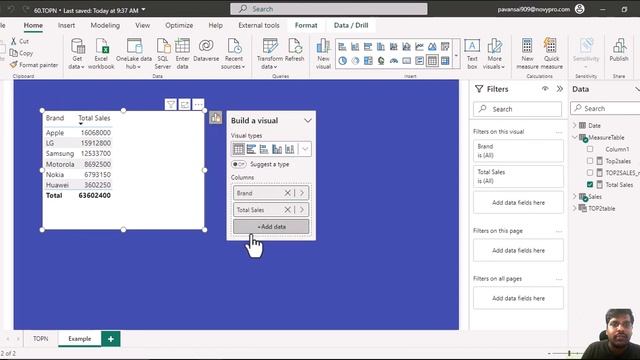The width and height of the screenshot is (640, 360).
Task: Open the Insert ribbon tab
Action: [x=66, y=25]
